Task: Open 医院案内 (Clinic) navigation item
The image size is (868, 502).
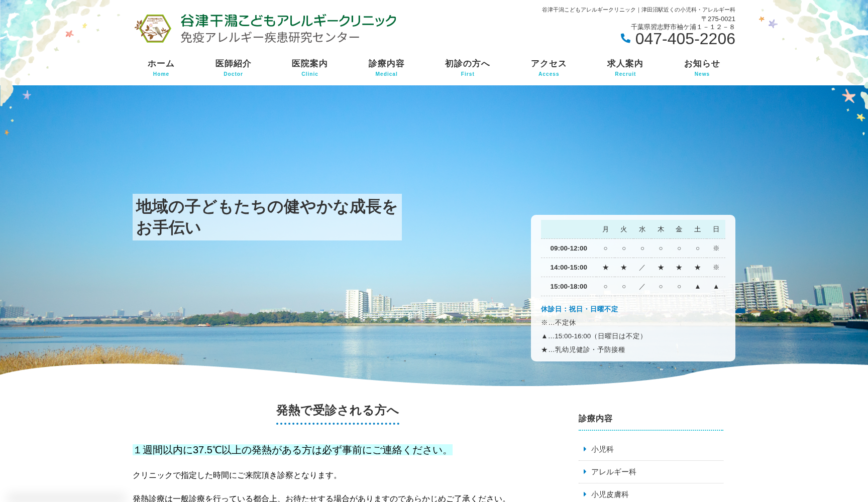Action: click(309, 67)
